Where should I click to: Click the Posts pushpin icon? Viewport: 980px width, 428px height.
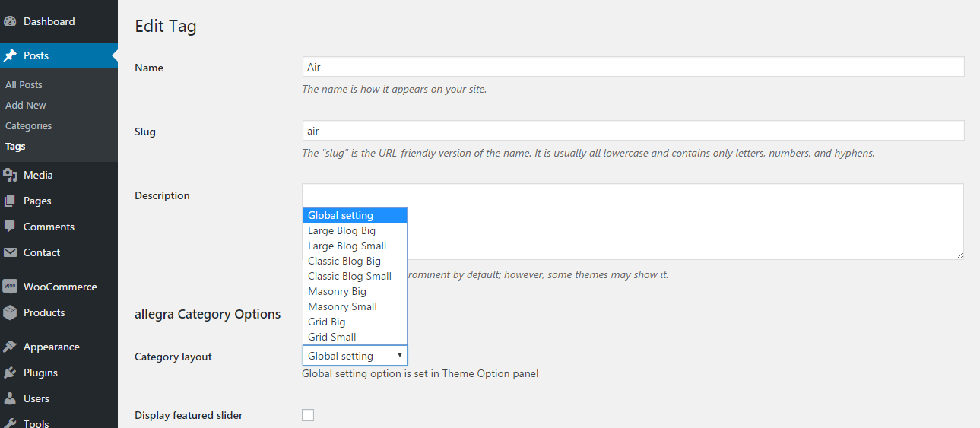pyautogui.click(x=10, y=55)
